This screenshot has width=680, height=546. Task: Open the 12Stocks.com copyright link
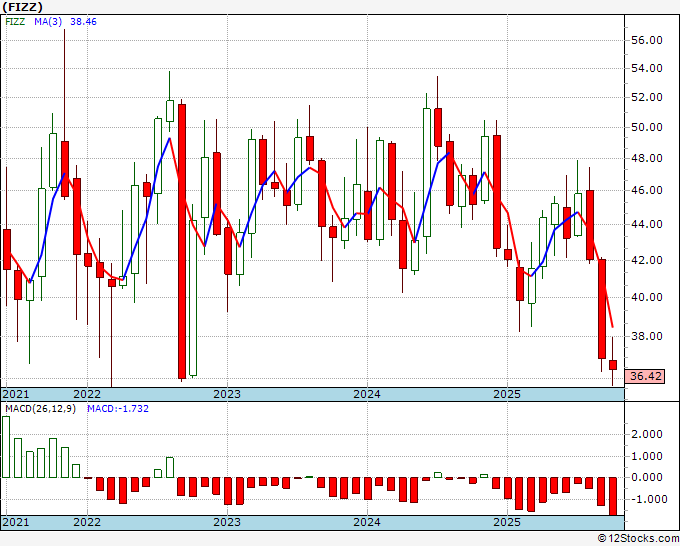click(x=638, y=539)
